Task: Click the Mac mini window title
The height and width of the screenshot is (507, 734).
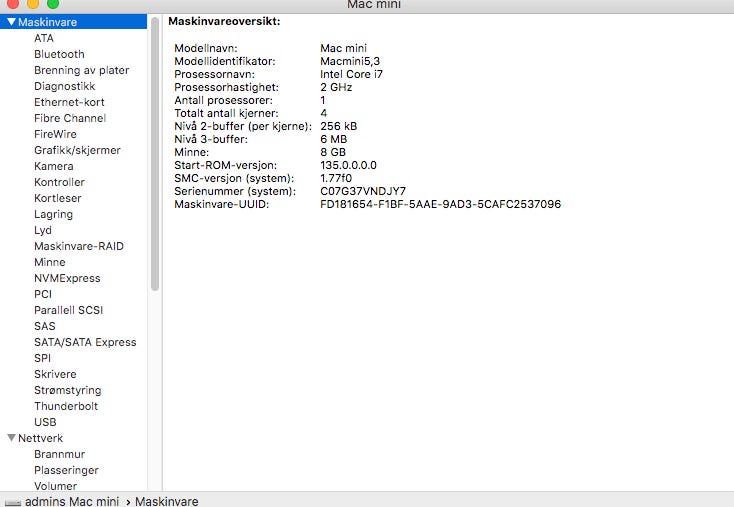Action: [374, 4]
